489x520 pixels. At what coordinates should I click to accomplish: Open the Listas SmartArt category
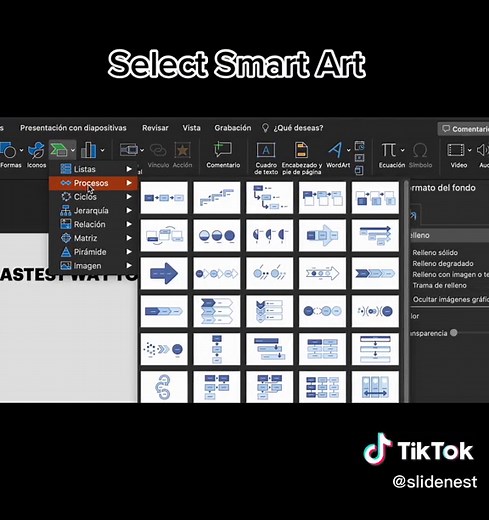click(94, 169)
